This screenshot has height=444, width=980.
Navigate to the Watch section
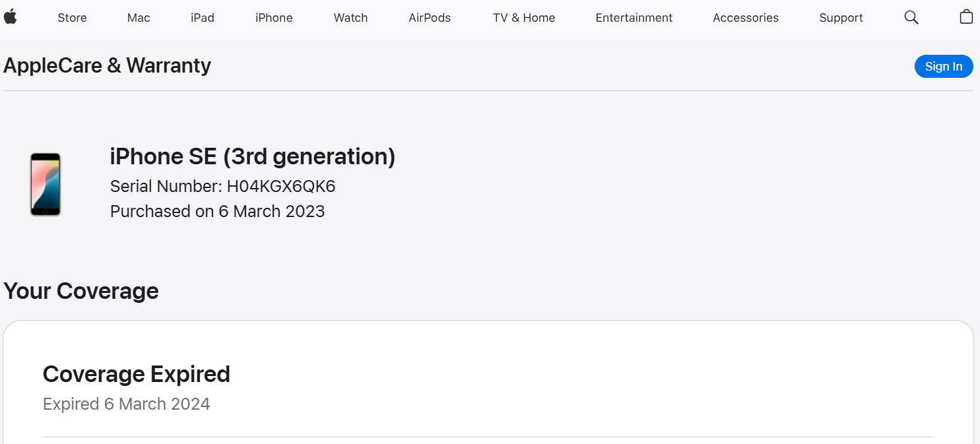[x=350, y=18]
